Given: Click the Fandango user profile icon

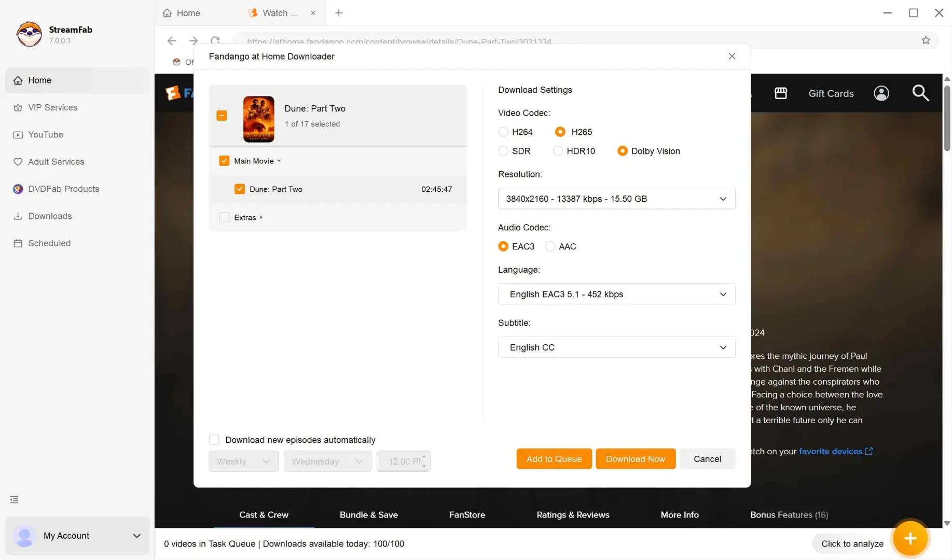Looking at the screenshot, I should pyautogui.click(x=881, y=93).
